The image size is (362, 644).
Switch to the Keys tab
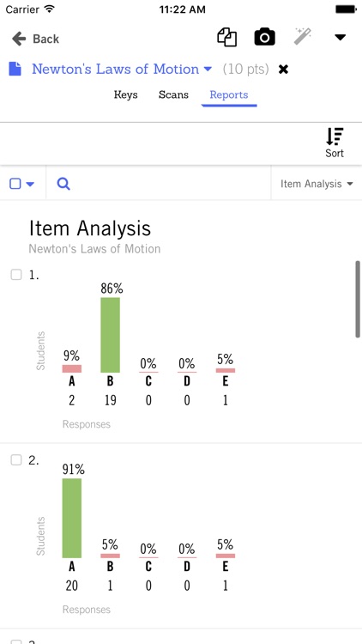[x=125, y=94]
